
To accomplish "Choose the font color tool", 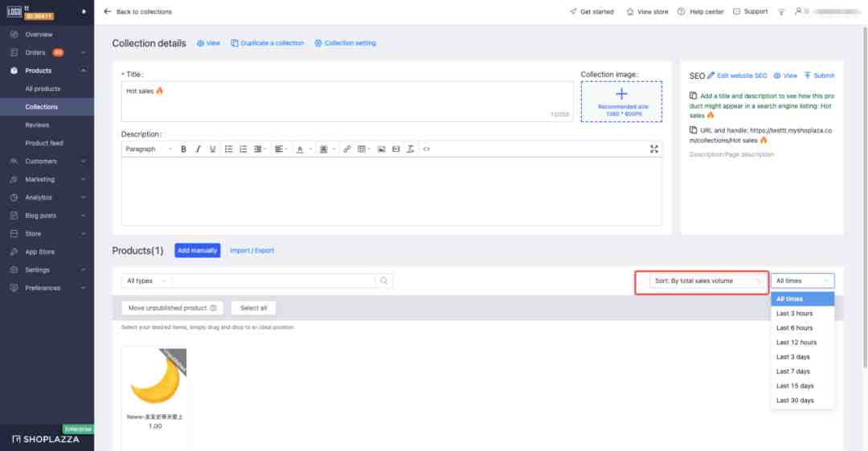I will [301, 149].
